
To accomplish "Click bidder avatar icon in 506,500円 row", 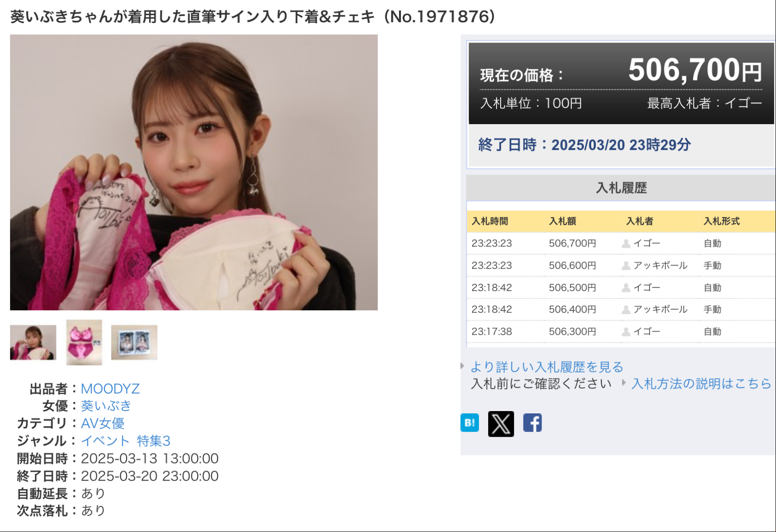I will coord(626,288).
